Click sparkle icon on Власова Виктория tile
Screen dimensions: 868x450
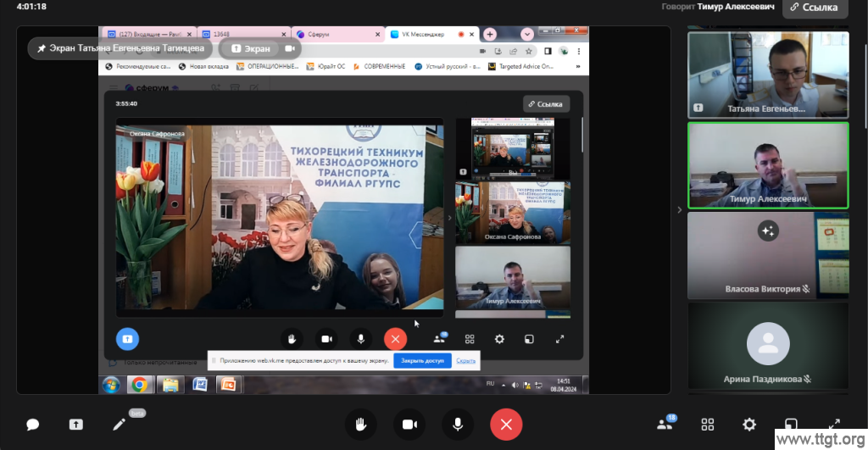click(x=768, y=231)
